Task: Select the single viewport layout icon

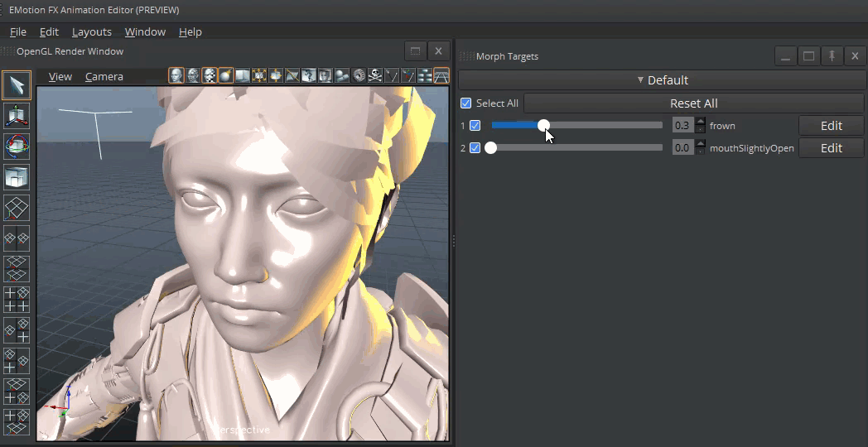Action: 17,207
